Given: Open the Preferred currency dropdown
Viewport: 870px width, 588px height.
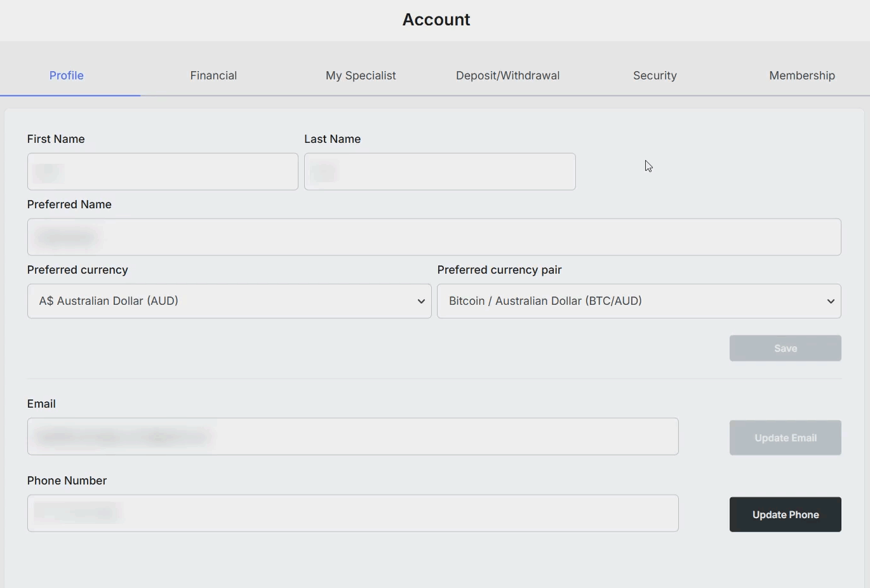Looking at the screenshot, I should coord(229,301).
